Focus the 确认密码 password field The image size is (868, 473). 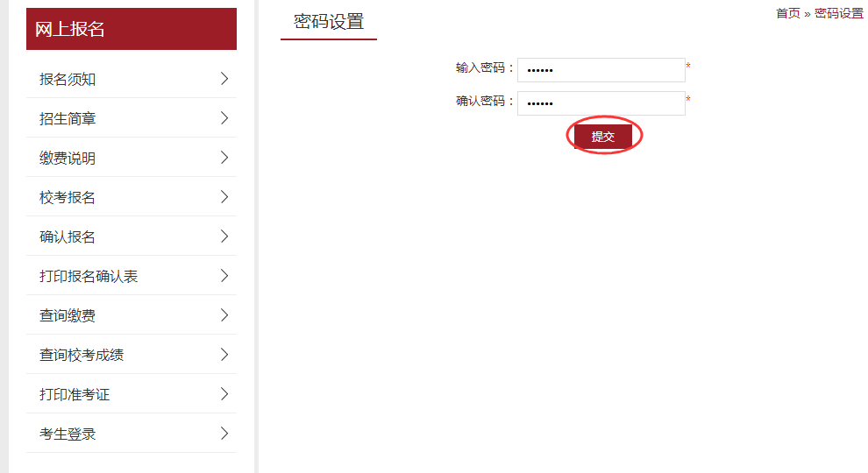(x=601, y=103)
